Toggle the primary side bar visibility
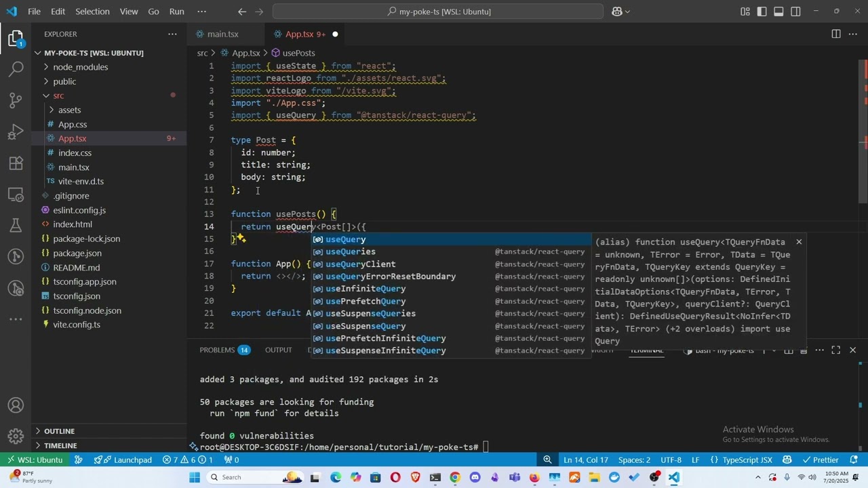 (762, 12)
